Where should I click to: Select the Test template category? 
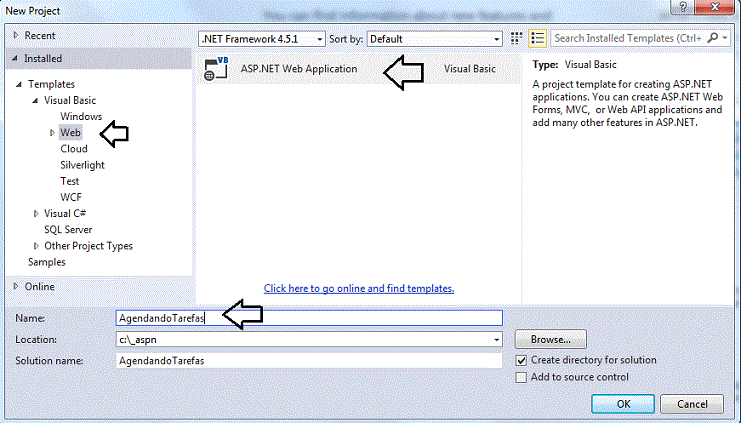coord(70,181)
